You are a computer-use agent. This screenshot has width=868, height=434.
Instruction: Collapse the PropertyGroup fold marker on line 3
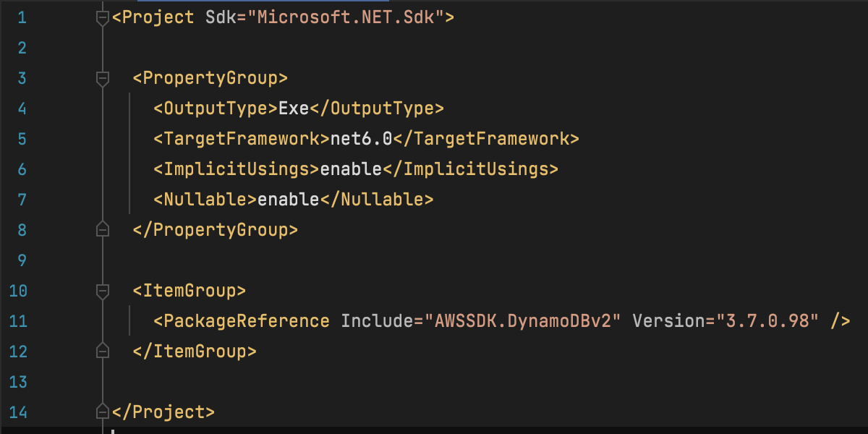pos(102,78)
